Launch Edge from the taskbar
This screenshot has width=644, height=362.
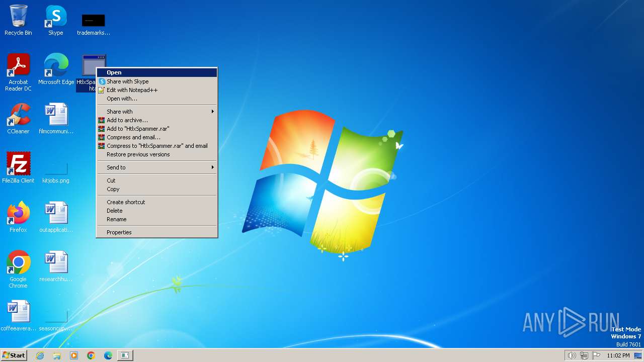(108, 355)
